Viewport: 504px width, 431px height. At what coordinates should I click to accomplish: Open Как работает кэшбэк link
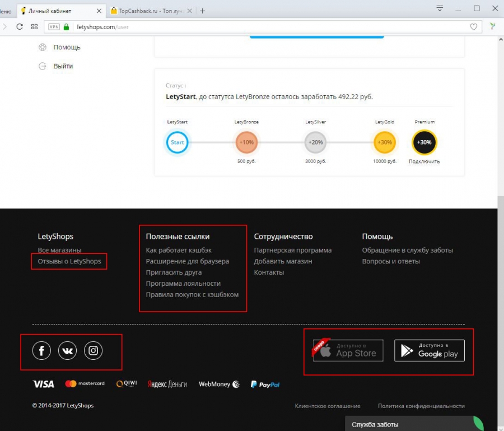tap(179, 250)
